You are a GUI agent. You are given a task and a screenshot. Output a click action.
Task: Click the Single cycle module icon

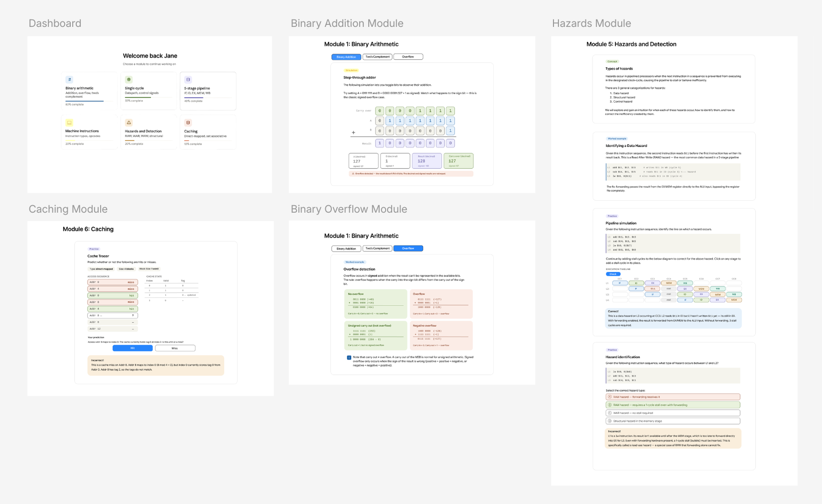[x=129, y=80]
